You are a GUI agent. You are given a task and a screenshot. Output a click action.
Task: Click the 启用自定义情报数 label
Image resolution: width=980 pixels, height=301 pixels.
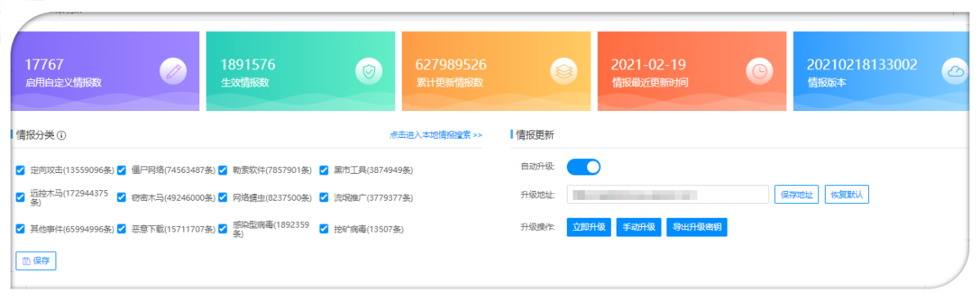63,83
